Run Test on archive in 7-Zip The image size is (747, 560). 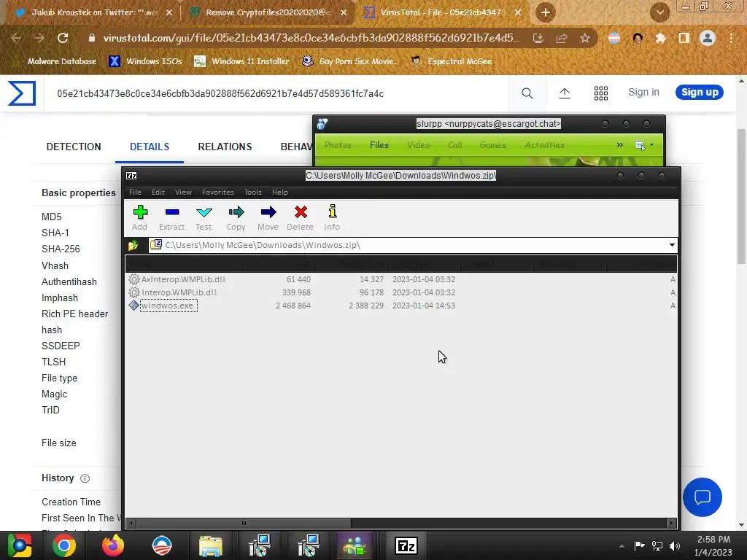(204, 217)
